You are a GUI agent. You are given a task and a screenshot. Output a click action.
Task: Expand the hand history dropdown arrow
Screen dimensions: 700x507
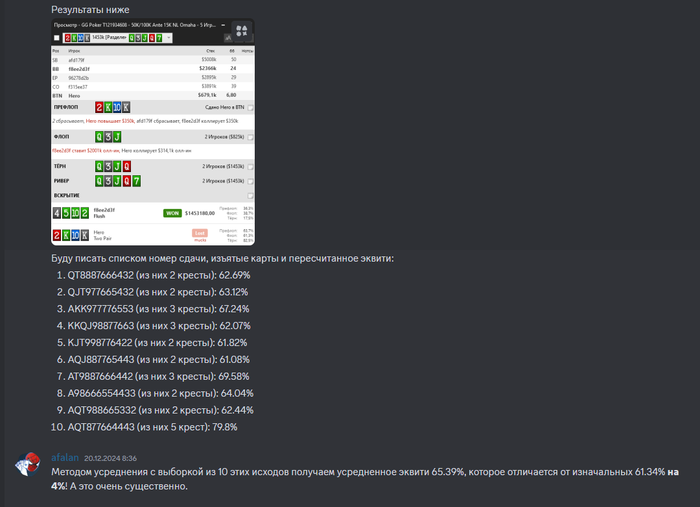[169, 38]
